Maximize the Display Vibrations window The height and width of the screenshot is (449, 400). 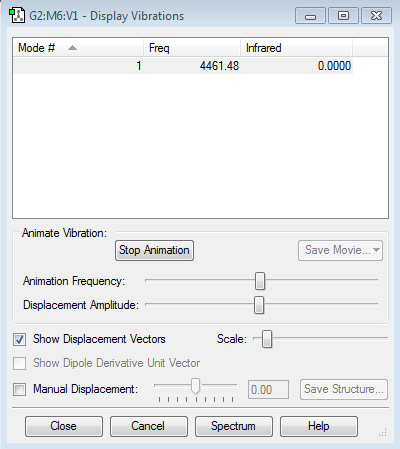point(343,16)
